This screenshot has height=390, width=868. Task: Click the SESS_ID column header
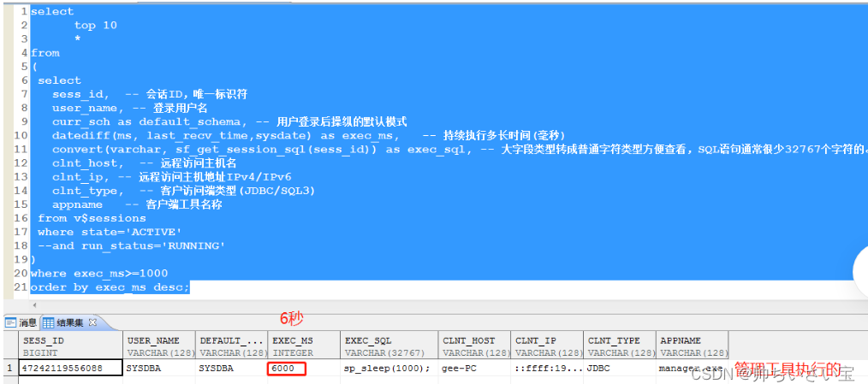tap(71, 346)
